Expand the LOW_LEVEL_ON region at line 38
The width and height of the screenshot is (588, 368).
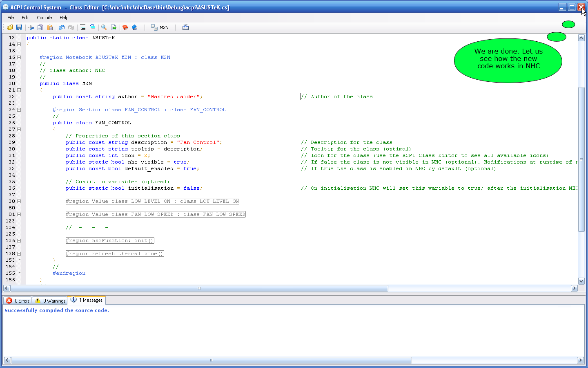(x=19, y=201)
